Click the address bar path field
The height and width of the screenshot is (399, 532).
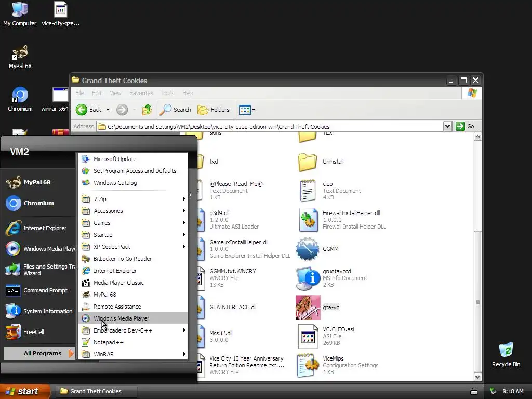[270, 127]
